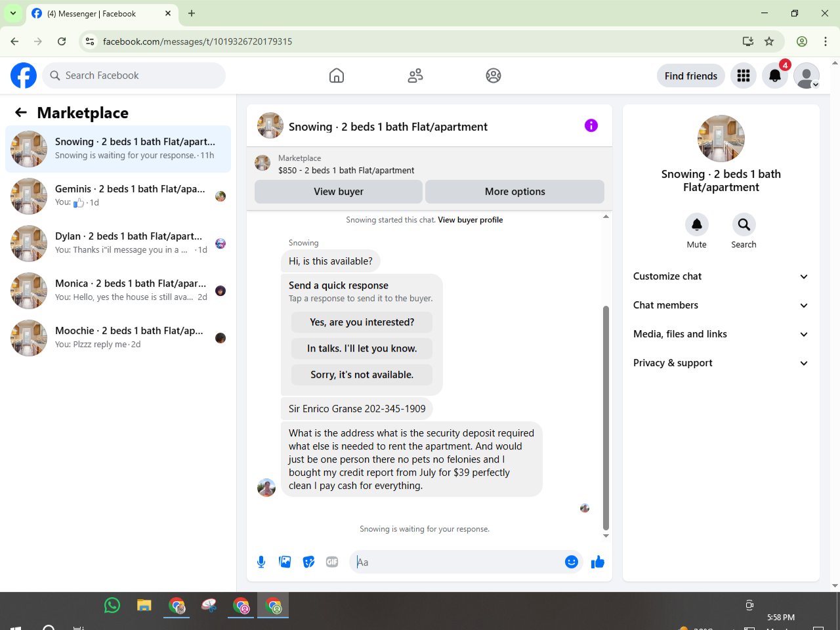This screenshot has width=840, height=630.
Task: Open the Notifications bell icon
Action: pos(775,75)
